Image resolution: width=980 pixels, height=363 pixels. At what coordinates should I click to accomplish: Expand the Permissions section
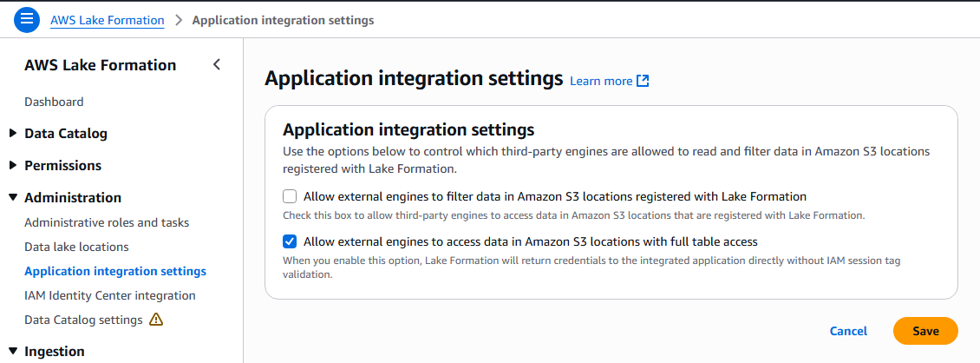pyautogui.click(x=12, y=166)
